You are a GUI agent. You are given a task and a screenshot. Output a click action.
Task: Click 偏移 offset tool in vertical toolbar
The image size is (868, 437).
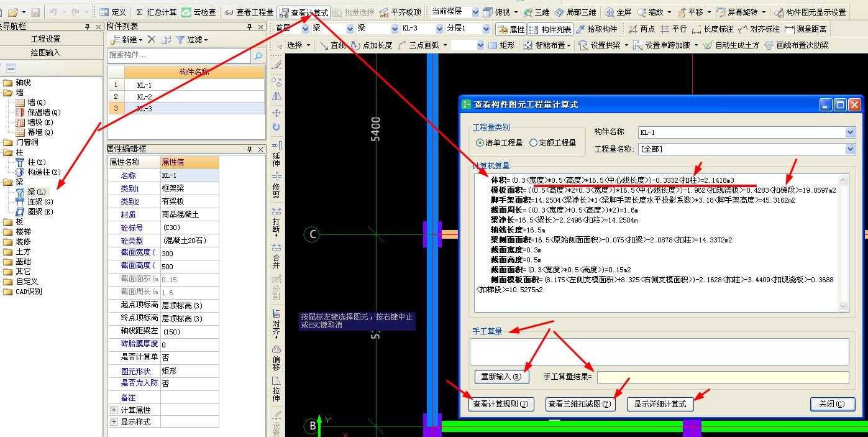(x=276, y=358)
